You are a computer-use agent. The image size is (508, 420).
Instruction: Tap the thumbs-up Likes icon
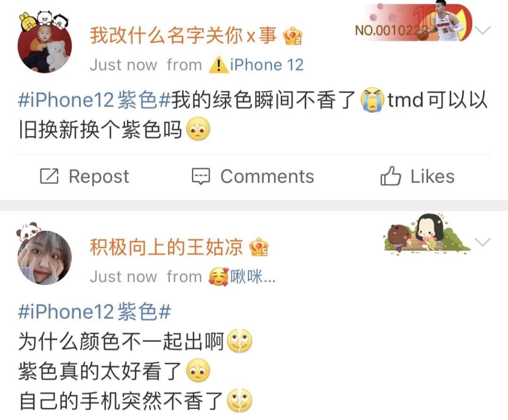(x=390, y=176)
